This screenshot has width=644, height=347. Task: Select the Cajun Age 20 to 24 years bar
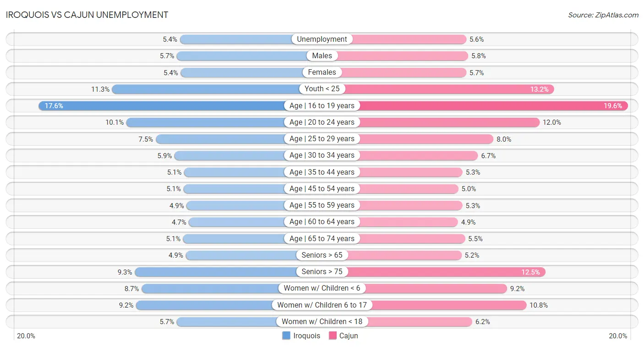431,122
